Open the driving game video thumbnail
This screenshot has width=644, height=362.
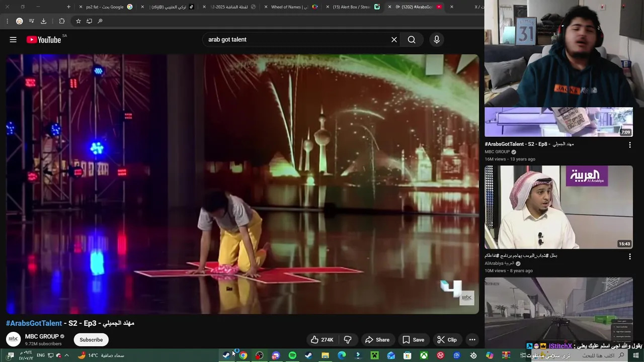point(558,312)
